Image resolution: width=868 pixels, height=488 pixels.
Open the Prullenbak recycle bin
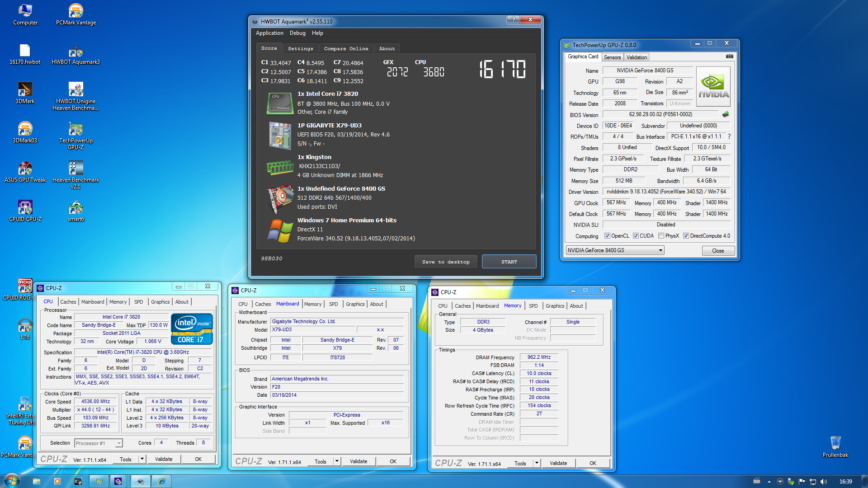point(835,447)
